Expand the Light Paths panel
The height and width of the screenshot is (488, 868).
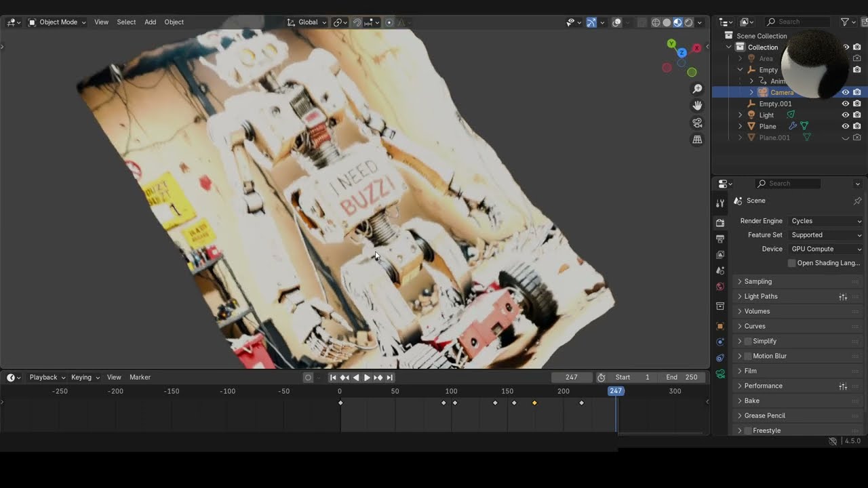pos(797,296)
